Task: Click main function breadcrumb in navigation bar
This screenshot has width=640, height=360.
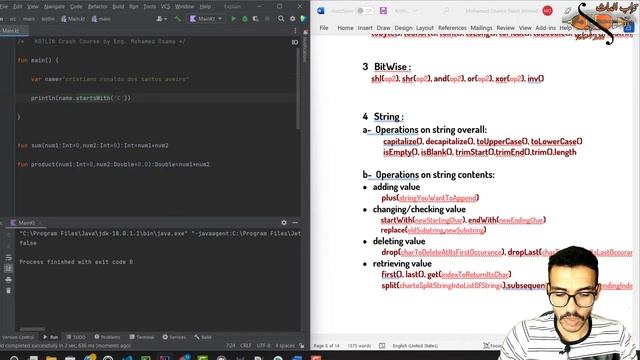Action: click(x=101, y=19)
